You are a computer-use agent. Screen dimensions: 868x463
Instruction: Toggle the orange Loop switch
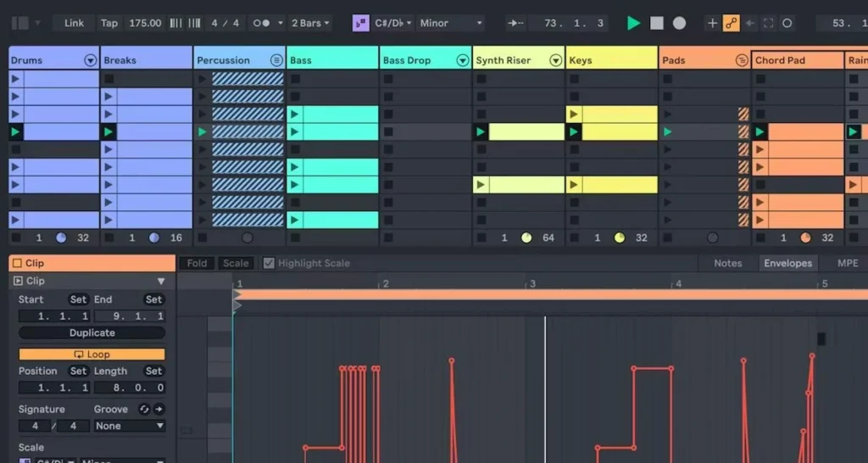click(92, 354)
